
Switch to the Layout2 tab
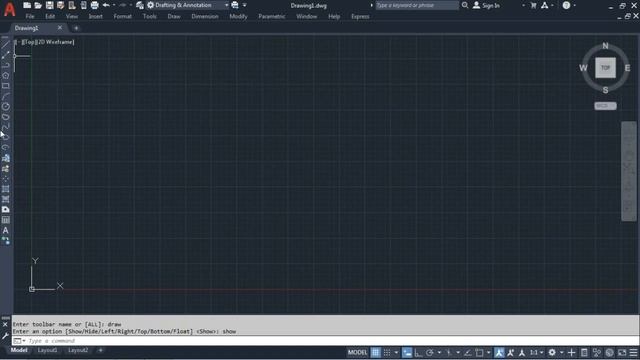pyautogui.click(x=78, y=350)
